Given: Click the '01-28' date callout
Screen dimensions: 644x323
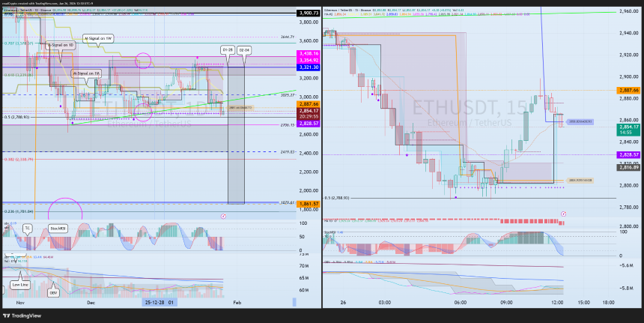Looking at the screenshot, I should pyautogui.click(x=228, y=50).
